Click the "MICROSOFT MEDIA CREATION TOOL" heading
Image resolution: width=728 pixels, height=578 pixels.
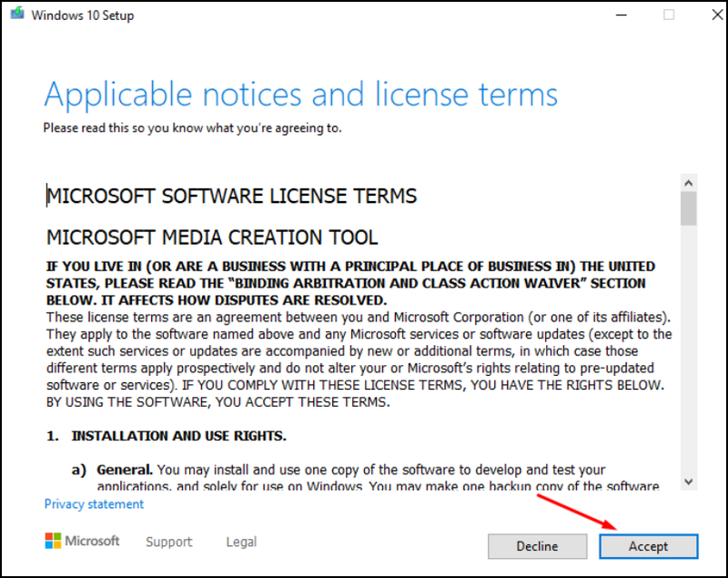(x=212, y=238)
